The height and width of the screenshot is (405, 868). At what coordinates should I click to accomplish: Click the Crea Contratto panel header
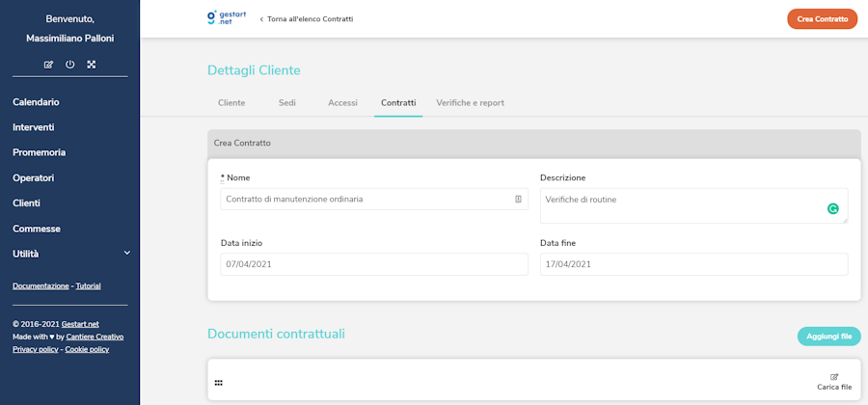click(533, 143)
